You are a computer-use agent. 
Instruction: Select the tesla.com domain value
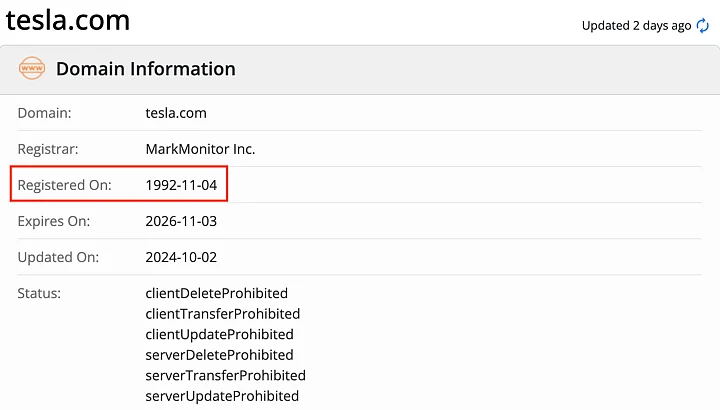(176, 113)
